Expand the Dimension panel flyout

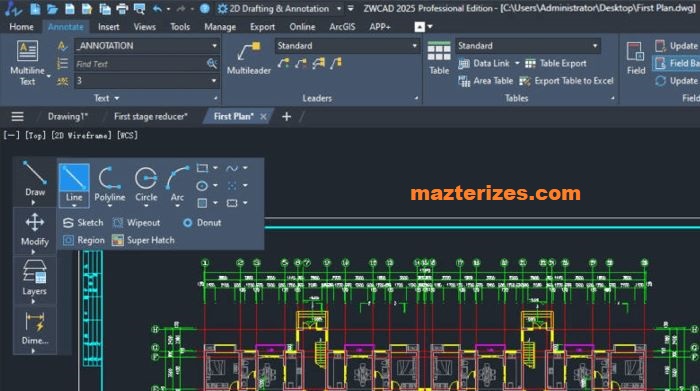point(34,351)
